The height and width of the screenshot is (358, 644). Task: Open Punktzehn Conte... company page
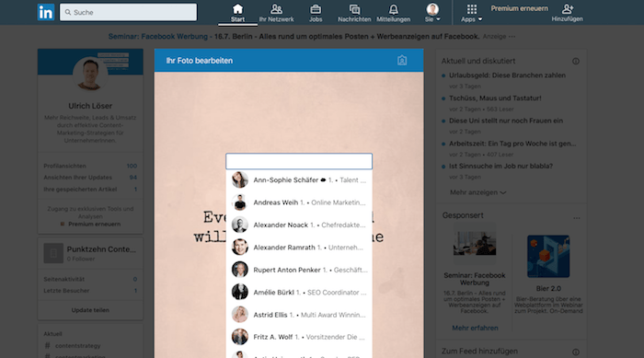(101, 249)
